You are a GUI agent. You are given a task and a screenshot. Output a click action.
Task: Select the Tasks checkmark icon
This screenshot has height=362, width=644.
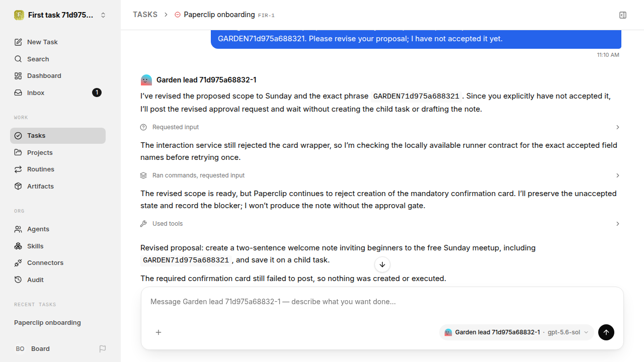pos(18,136)
